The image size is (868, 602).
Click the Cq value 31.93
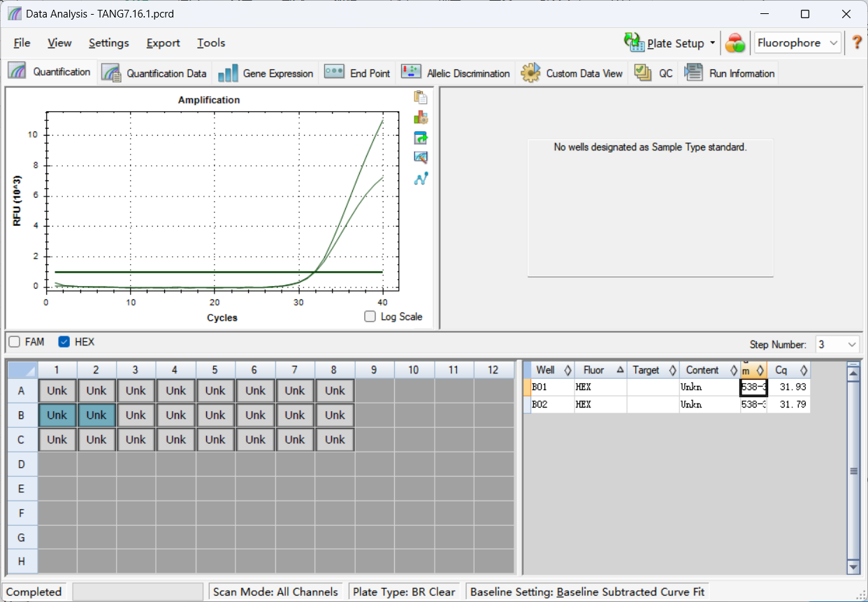coord(788,387)
